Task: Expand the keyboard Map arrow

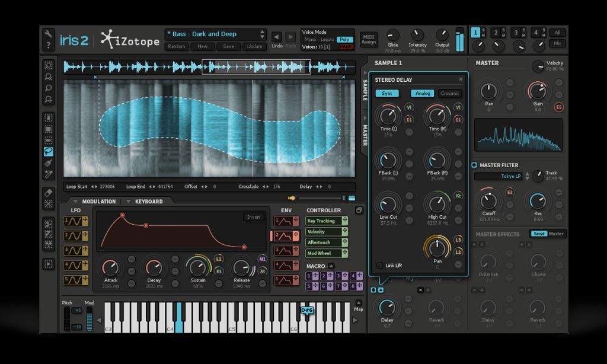Action: click(x=359, y=303)
